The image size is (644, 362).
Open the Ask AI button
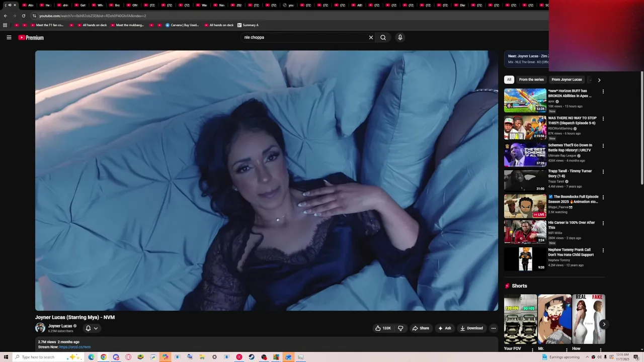tap(444, 328)
